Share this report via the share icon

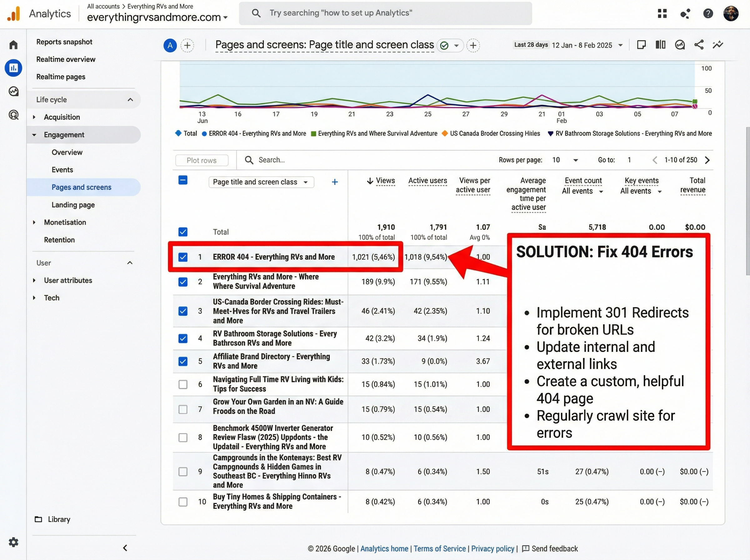tap(699, 44)
